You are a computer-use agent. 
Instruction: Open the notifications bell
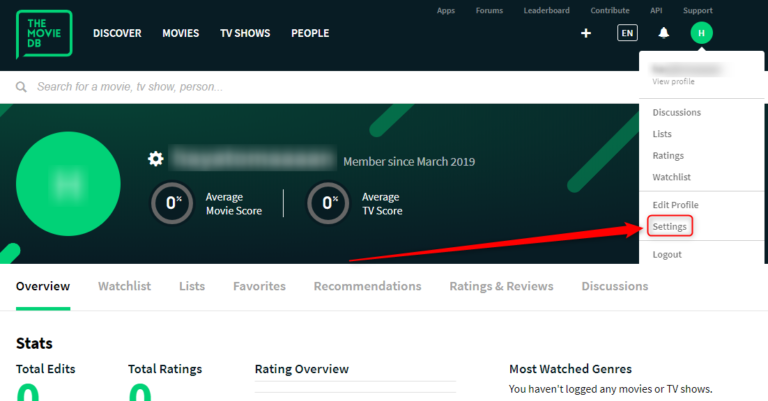coord(663,33)
